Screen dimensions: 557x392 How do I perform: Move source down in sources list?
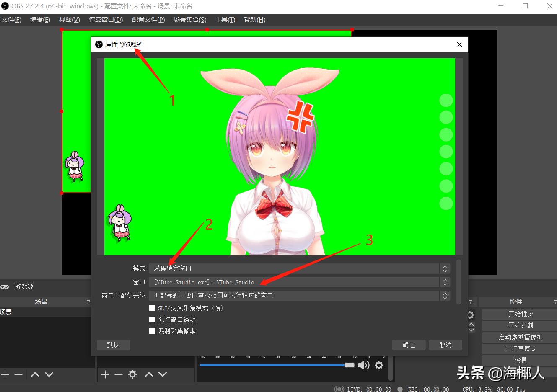pos(163,374)
